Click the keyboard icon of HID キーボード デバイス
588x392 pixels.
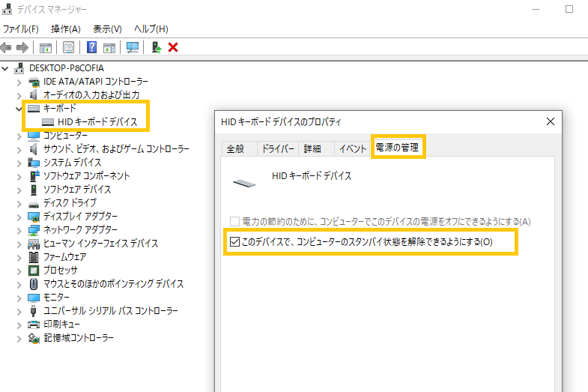click(48, 122)
